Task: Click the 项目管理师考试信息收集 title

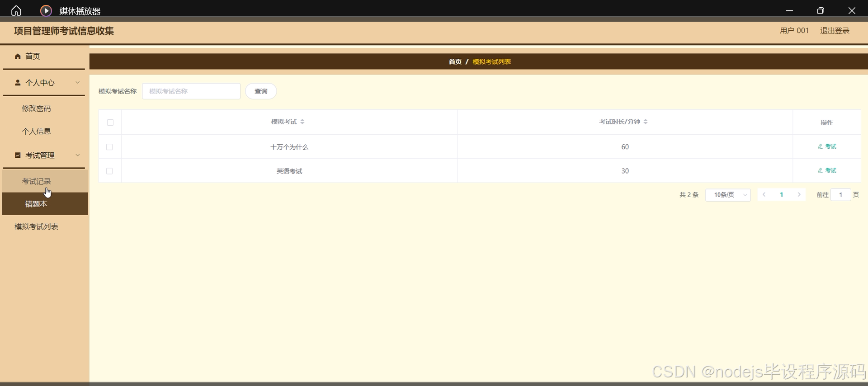Action: 64,31
